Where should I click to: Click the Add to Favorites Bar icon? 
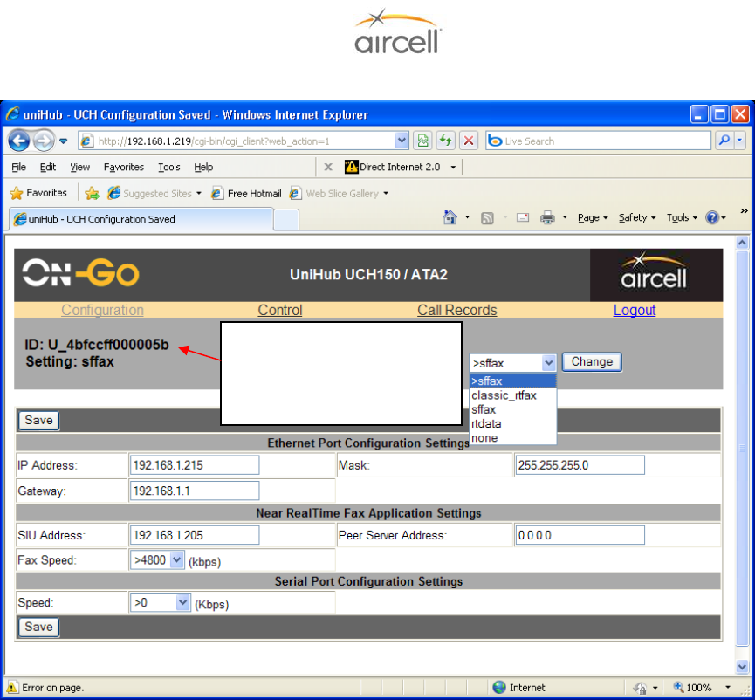coord(92,194)
